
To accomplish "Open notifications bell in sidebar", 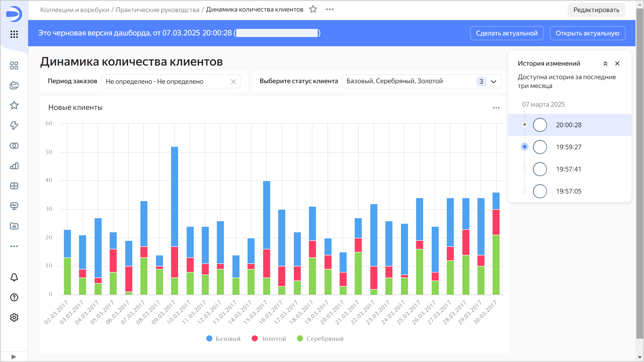I will click(14, 277).
